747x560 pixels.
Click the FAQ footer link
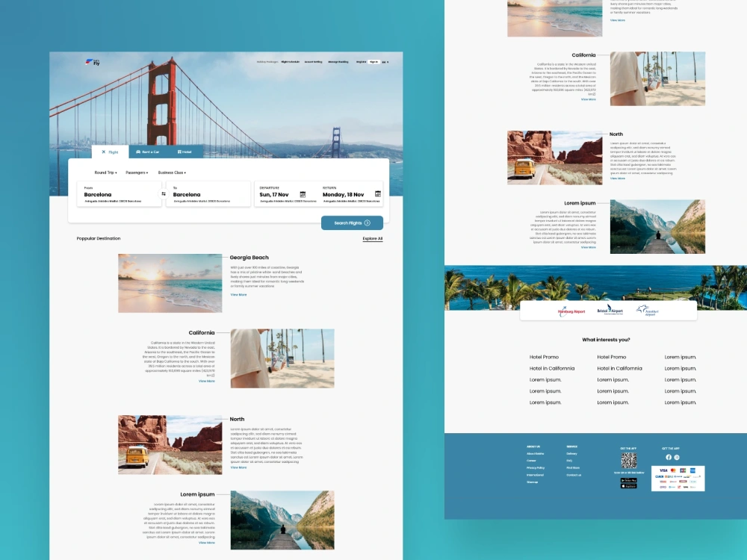[569, 461]
